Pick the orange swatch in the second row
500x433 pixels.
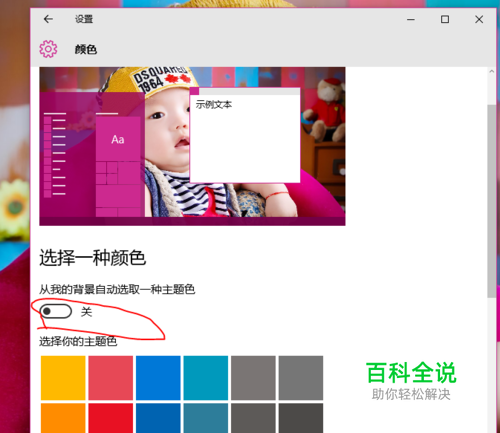[63, 418]
